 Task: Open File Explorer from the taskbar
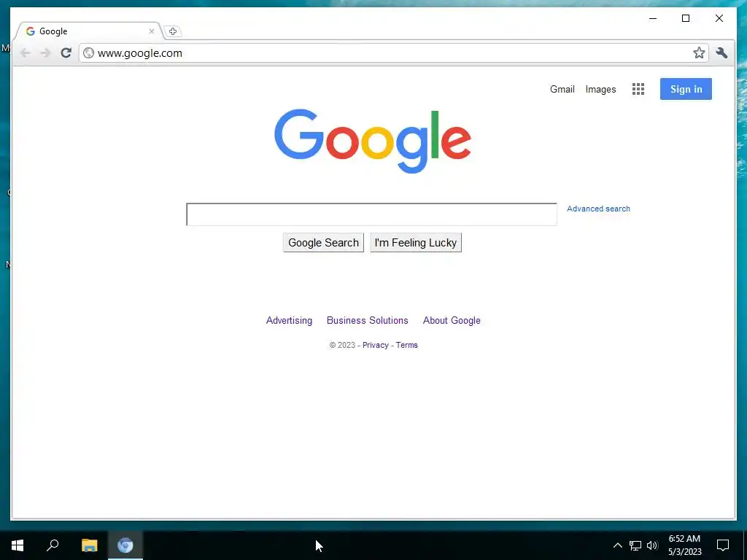click(89, 545)
